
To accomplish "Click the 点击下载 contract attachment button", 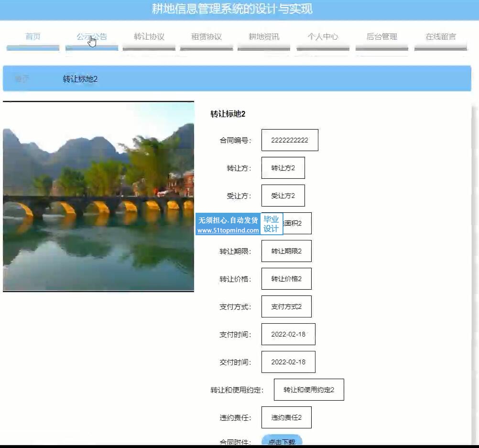I will pyautogui.click(x=282, y=440).
